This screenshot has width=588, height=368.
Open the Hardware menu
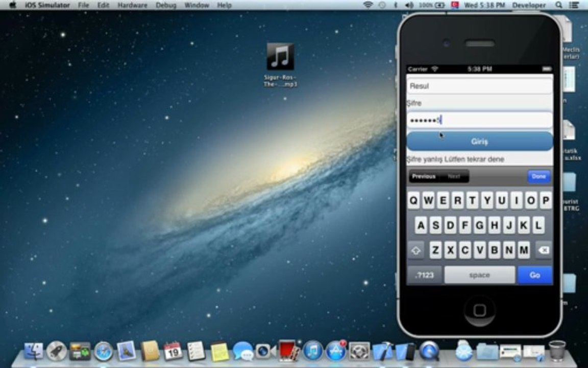pos(132,5)
